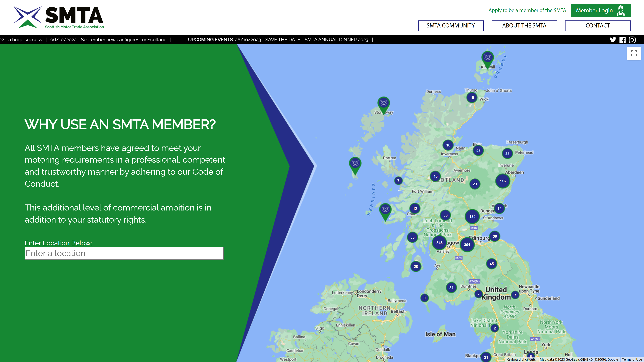Viewport: 644px width, 362px height.
Task: Open the SMTA COMMUNITY menu
Action: [x=451, y=26]
